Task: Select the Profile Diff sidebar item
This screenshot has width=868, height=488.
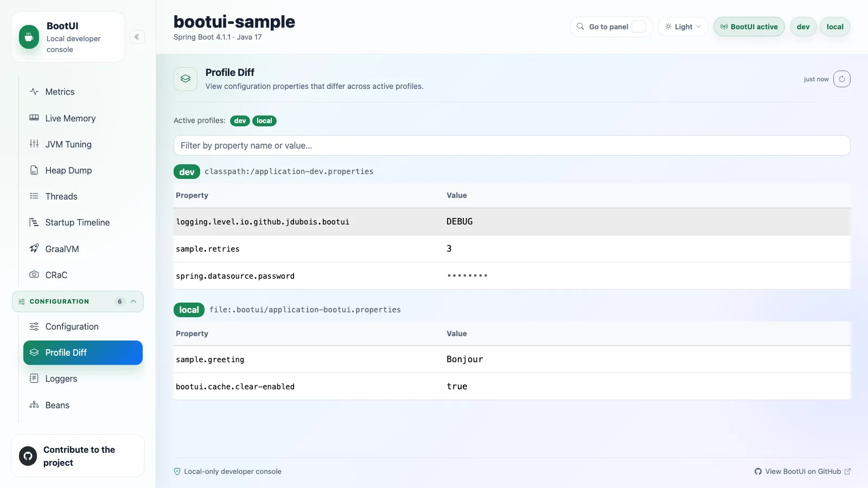Action: point(83,352)
